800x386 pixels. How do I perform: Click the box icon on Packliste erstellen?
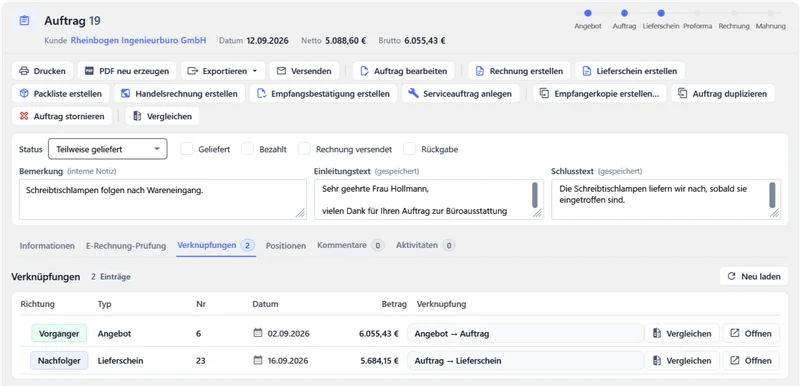click(24, 93)
